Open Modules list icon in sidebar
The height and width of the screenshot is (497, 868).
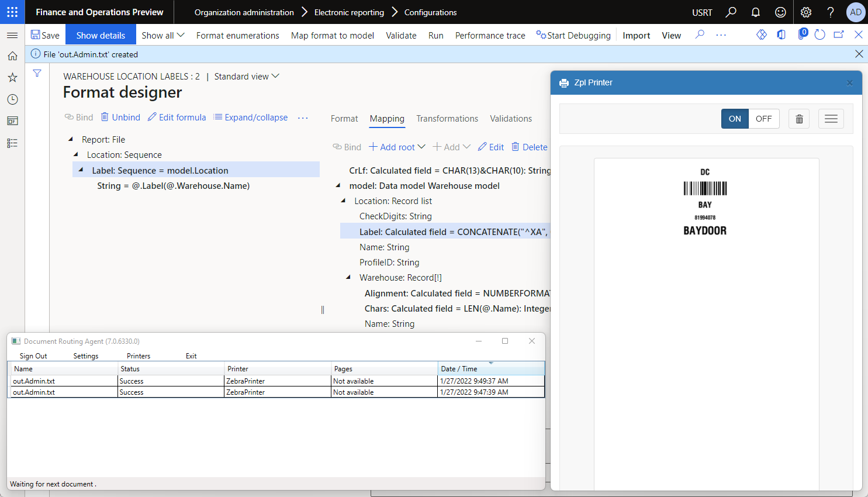tap(12, 143)
